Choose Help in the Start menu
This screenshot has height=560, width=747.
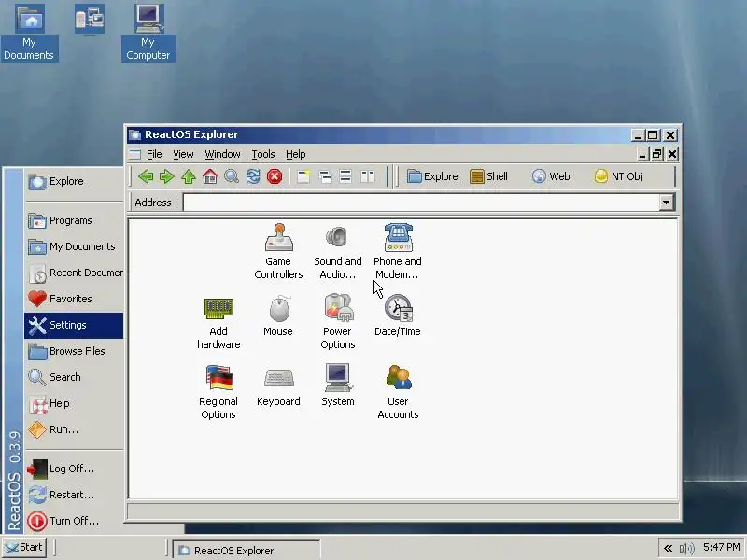pyautogui.click(x=74, y=404)
